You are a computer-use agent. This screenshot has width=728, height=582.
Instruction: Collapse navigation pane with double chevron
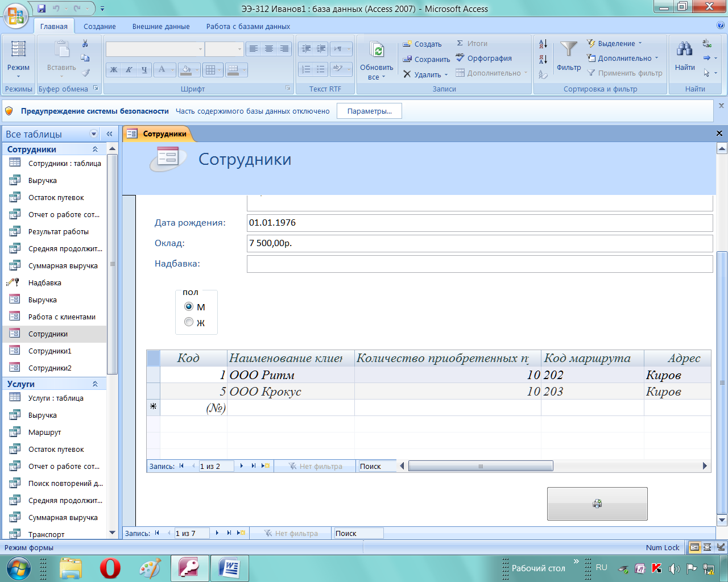109,134
